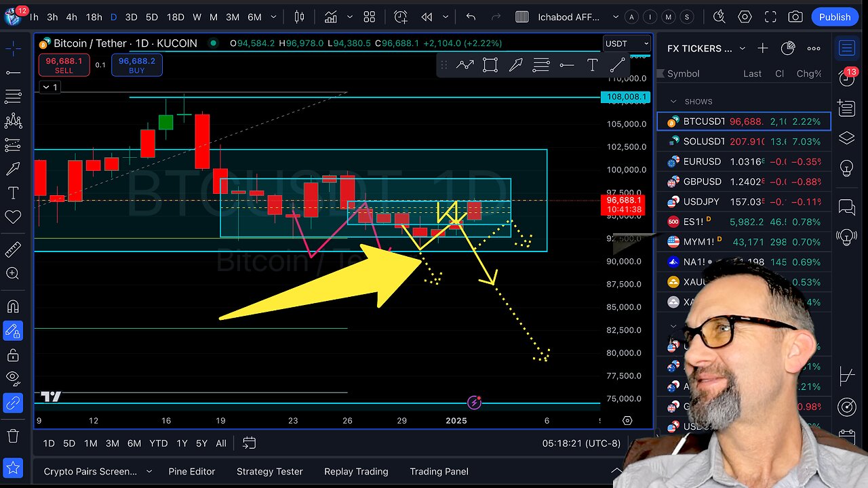Open the favorites star toolbar button
The image size is (868, 488).
[13, 468]
